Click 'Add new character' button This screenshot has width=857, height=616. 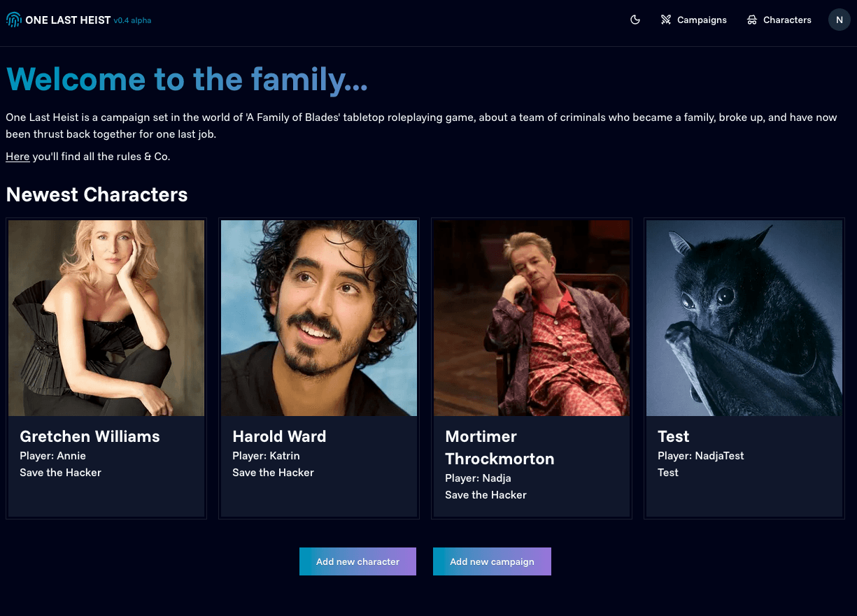(357, 561)
